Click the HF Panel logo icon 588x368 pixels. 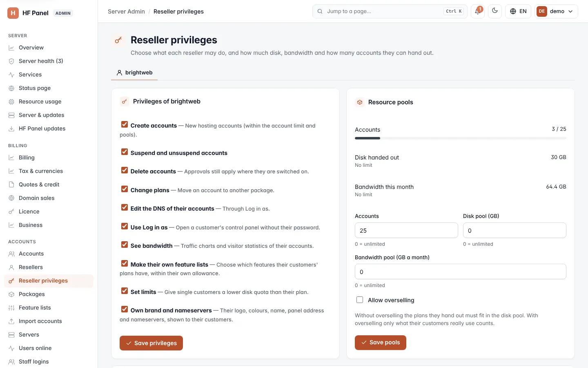tap(13, 13)
